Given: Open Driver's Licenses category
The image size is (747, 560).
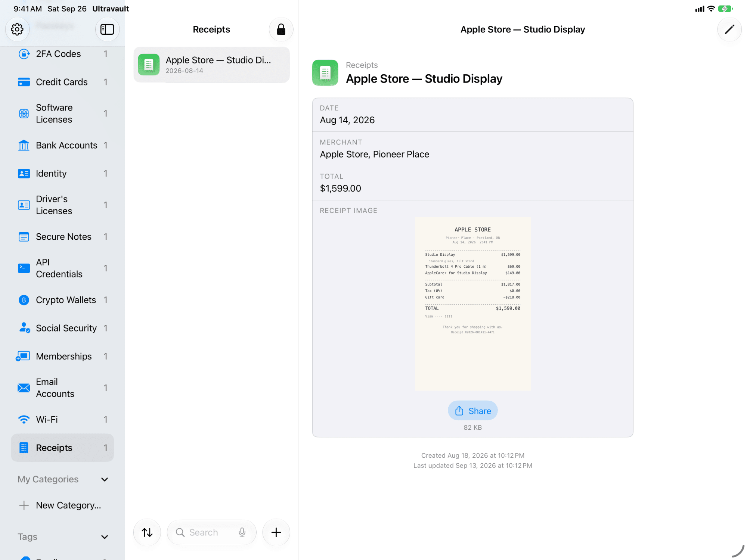Looking at the screenshot, I should coord(62,205).
